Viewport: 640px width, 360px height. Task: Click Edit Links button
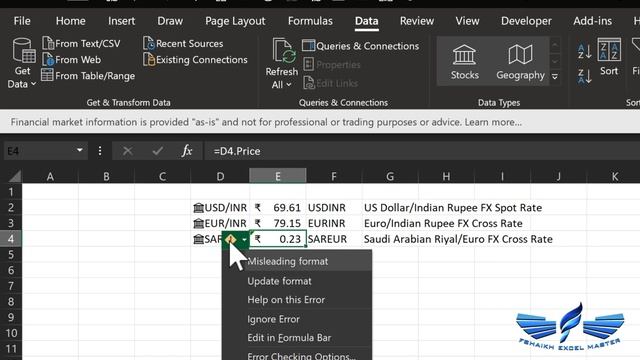pos(331,83)
